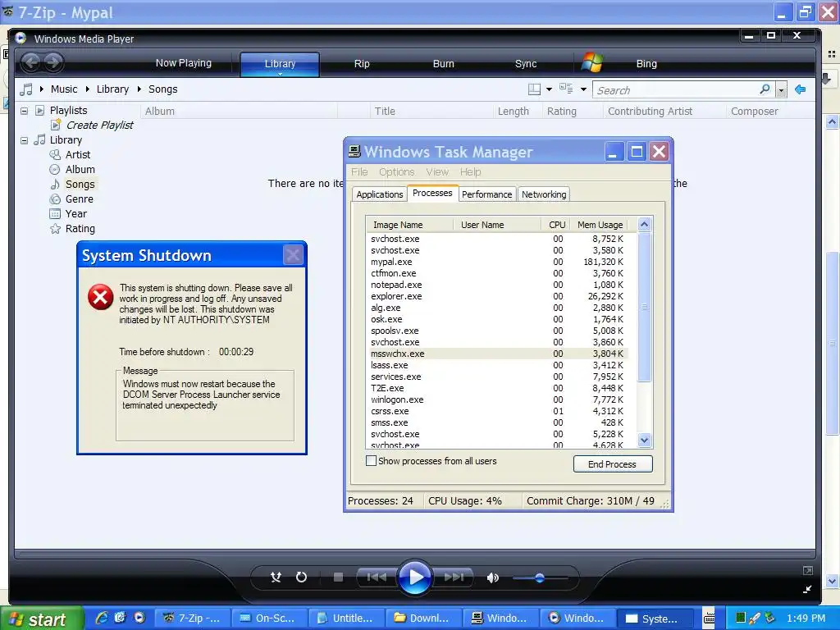Collapse the Library tree node

[x=24, y=140]
